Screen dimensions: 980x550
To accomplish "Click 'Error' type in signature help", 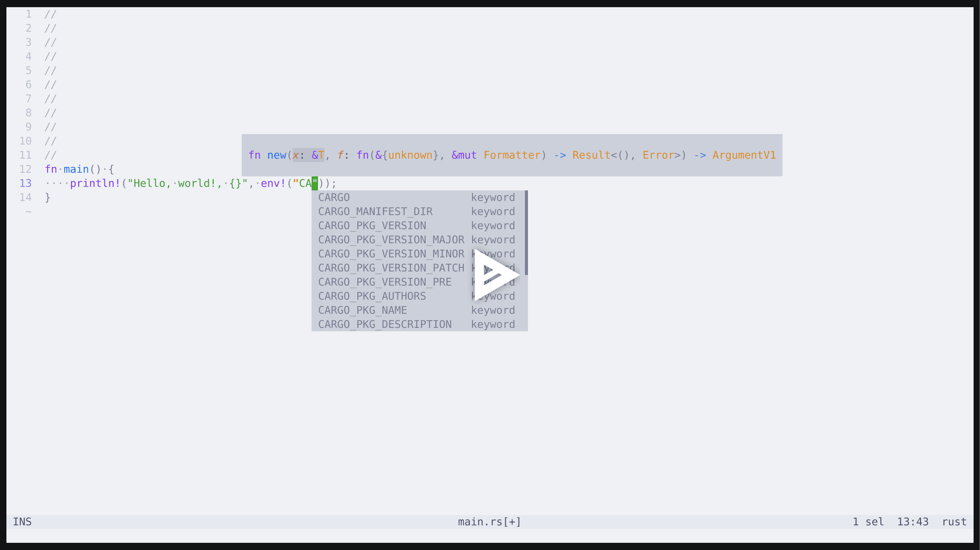I will (x=658, y=155).
